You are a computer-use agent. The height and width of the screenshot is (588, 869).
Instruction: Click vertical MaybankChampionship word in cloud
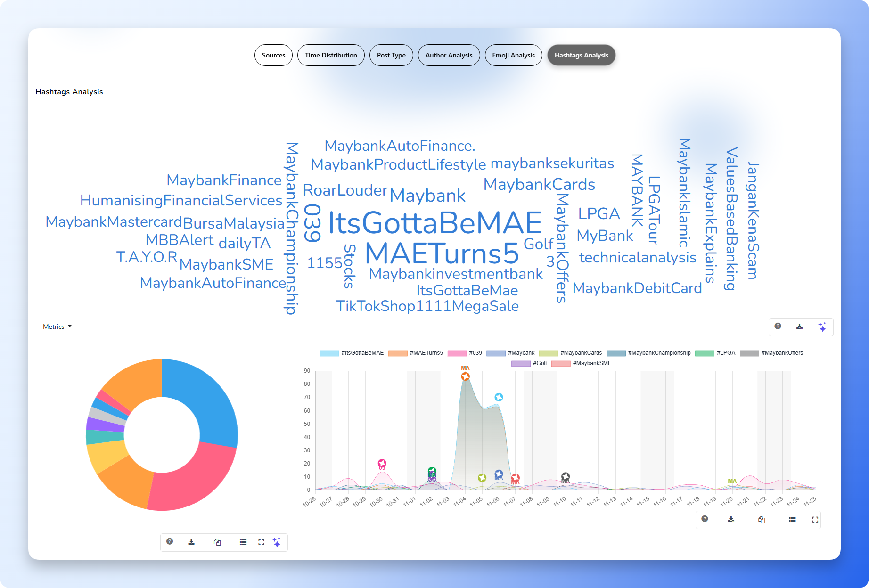click(x=292, y=229)
